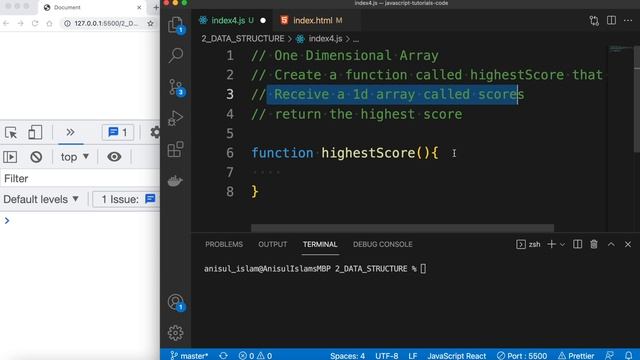Create live expression eye icon

[114, 157]
